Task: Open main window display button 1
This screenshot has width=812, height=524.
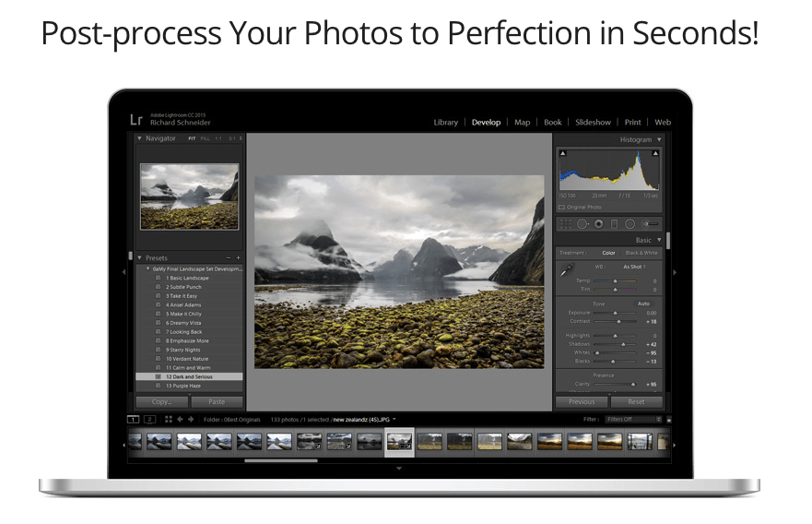Action: pyautogui.click(x=133, y=420)
